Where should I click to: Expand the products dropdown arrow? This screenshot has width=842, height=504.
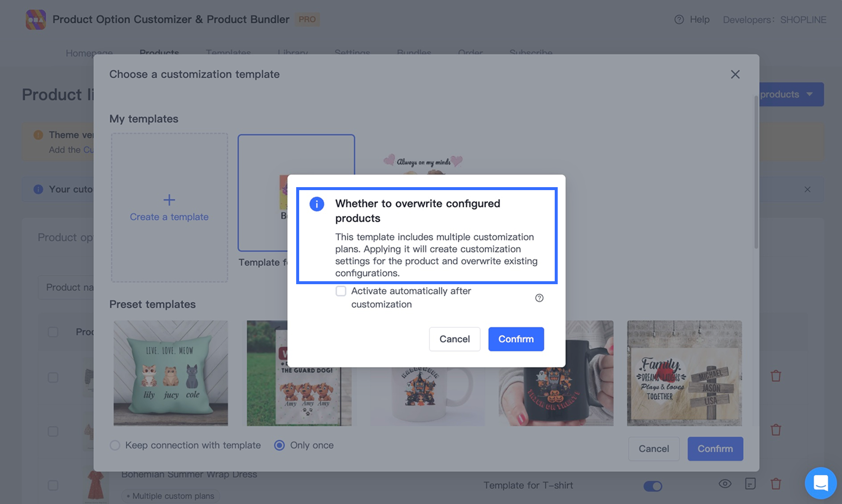(x=810, y=94)
